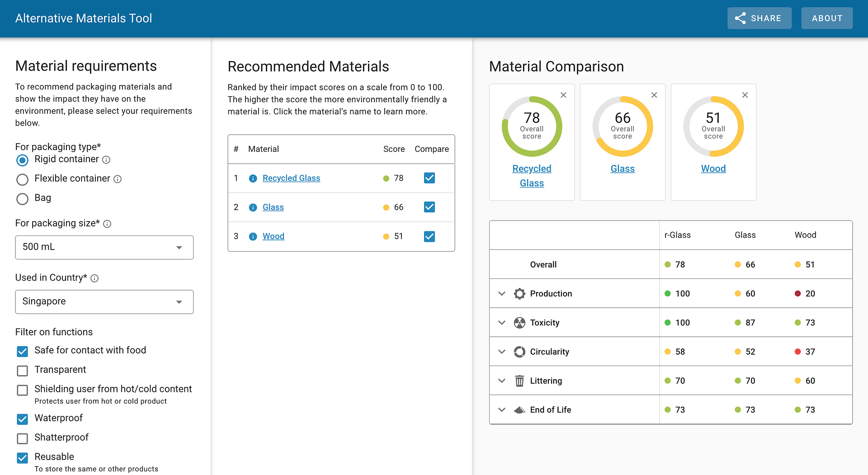Open the 500 mL packaging size dropdown
Image resolution: width=868 pixels, height=475 pixels.
pos(104,247)
